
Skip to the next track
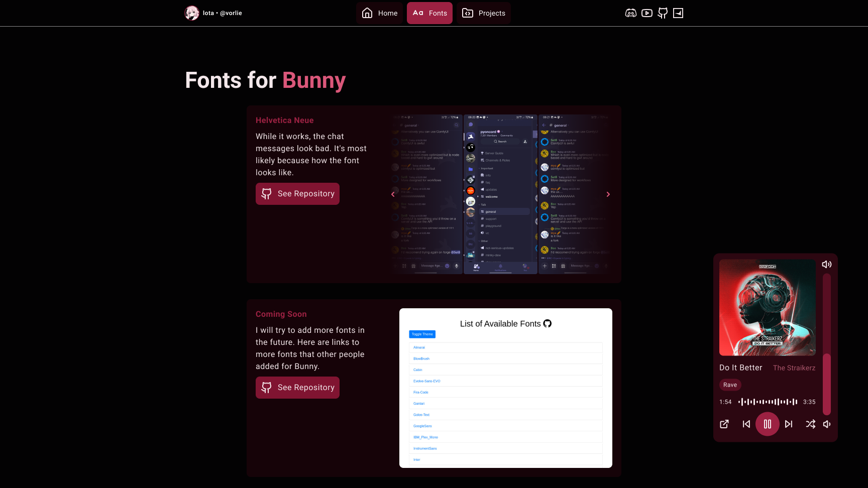[789, 424]
